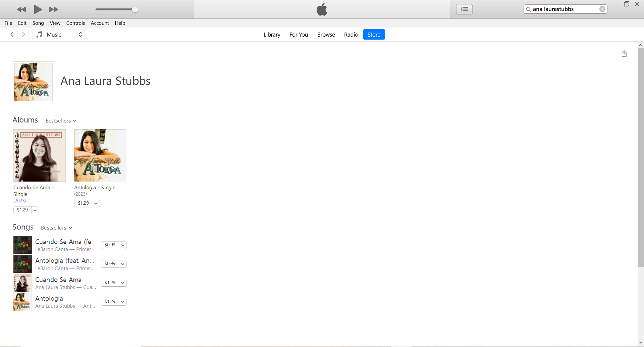The image size is (644, 347).
Task: Buy Cuando Se Ama - Single for $1.29
Action: tap(22, 210)
